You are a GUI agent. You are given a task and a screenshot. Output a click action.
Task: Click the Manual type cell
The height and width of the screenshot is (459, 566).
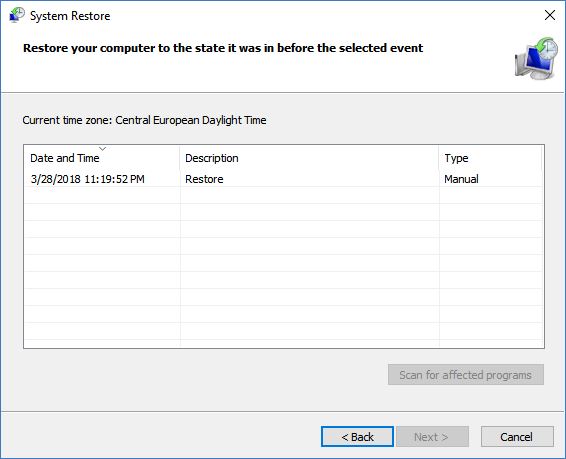[461, 179]
